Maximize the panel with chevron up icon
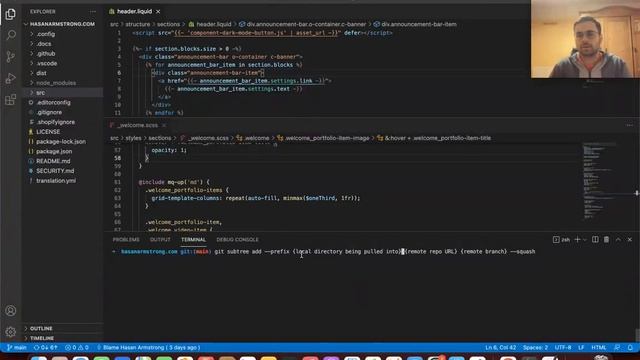Image resolution: width=640 pixels, height=360 pixels. click(x=618, y=240)
